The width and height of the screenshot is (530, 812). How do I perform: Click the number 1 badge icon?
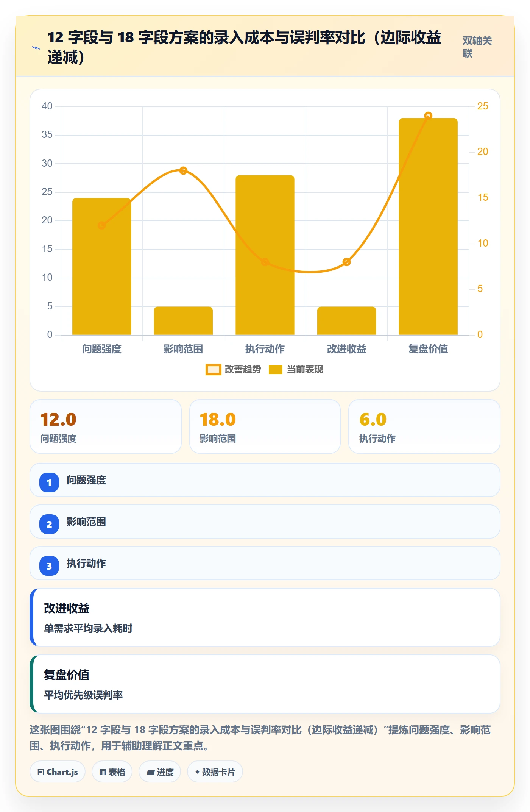49,483
